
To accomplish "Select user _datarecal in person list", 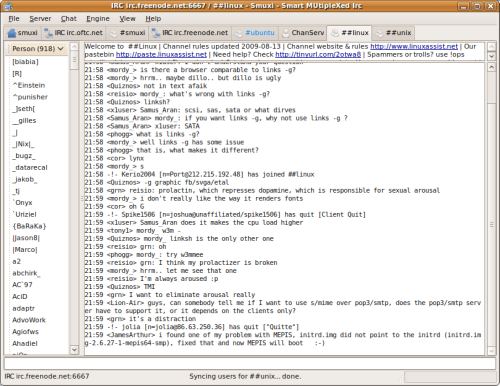I will [x=30, y=168].
